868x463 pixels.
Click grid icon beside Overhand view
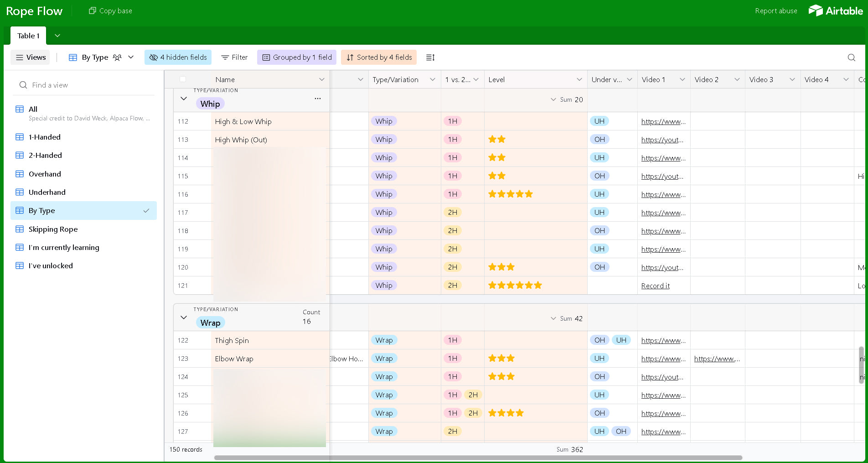[20, 174]
